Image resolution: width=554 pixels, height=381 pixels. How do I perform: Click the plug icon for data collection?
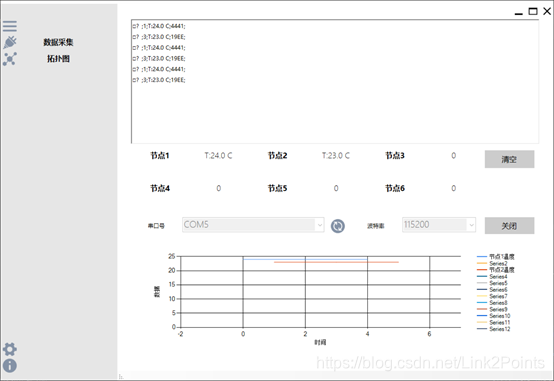point(10,42)
